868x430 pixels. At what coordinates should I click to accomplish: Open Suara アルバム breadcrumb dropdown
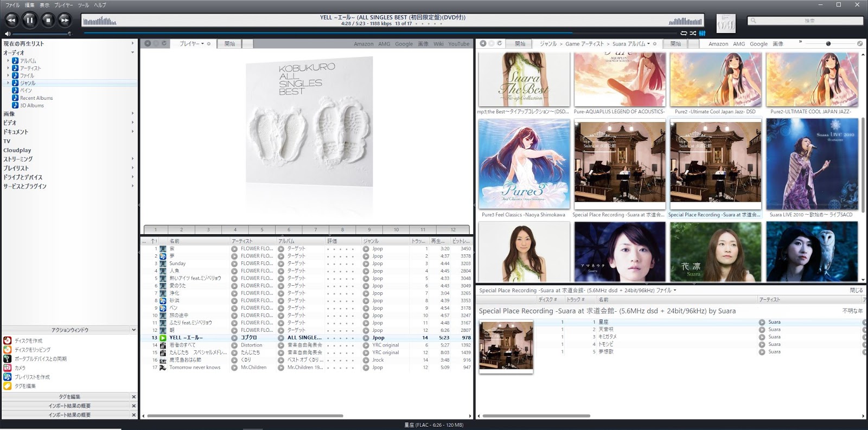(x=648, y=44)
